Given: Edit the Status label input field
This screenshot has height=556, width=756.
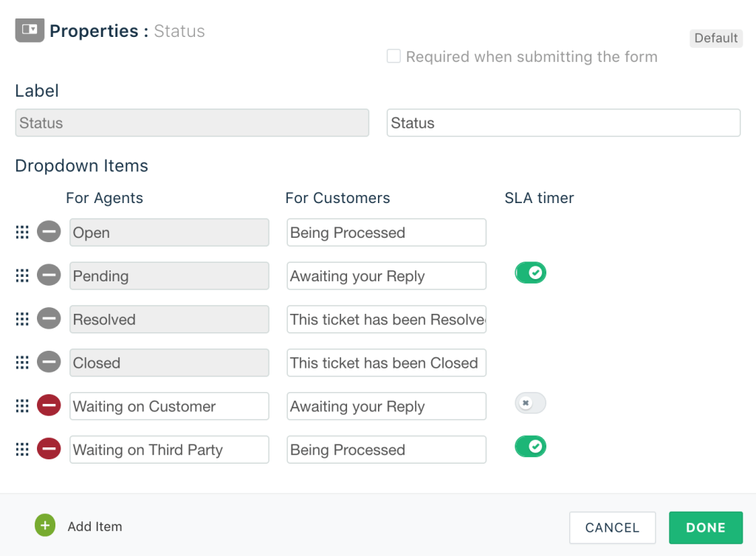Looking at the screenshot, I should [x=563, y=122].
